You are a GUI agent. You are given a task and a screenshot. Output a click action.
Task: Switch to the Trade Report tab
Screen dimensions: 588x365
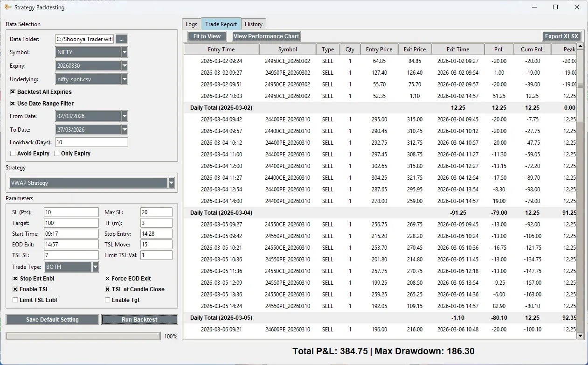tap(221, 24)
